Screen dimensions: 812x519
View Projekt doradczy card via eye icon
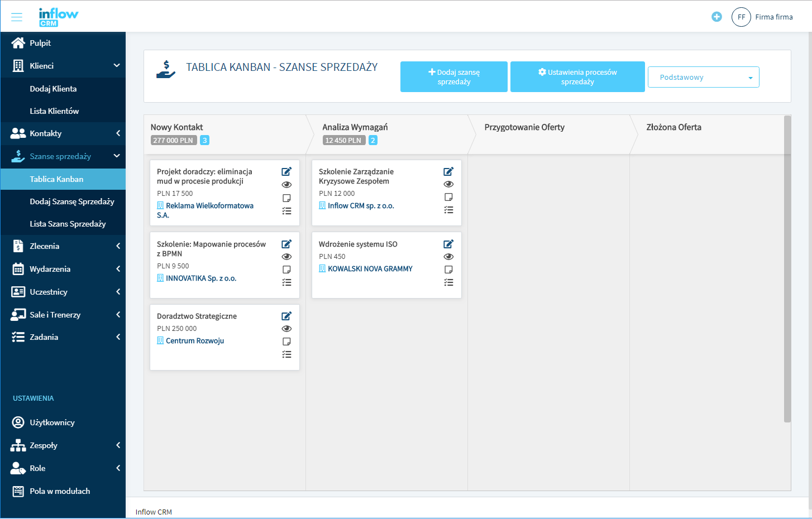click(286, 185)
